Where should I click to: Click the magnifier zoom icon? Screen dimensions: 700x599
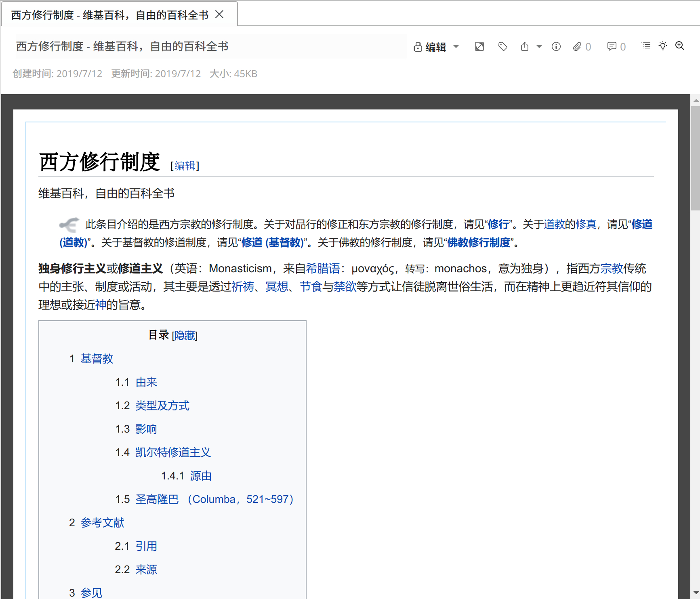(680, 46)
